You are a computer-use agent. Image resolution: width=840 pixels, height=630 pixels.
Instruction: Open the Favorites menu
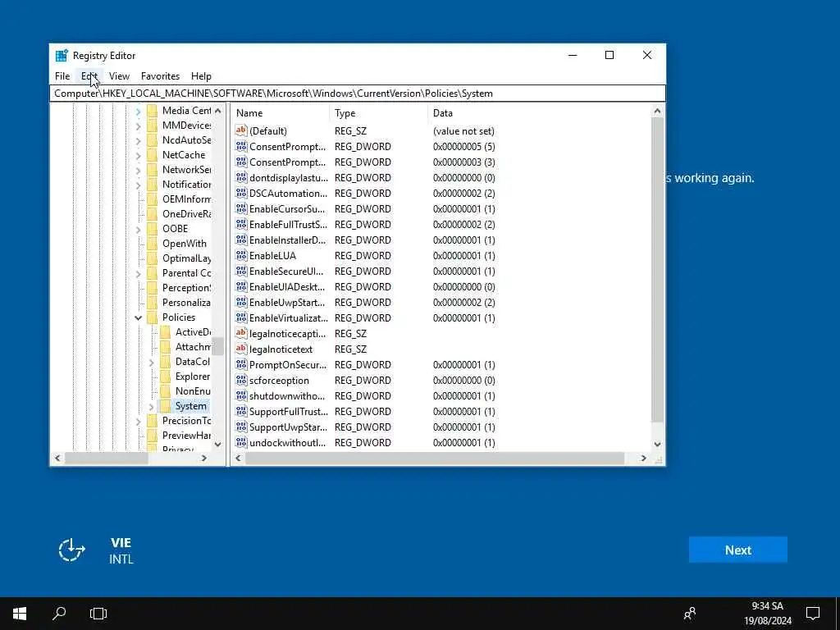[160, 76]
